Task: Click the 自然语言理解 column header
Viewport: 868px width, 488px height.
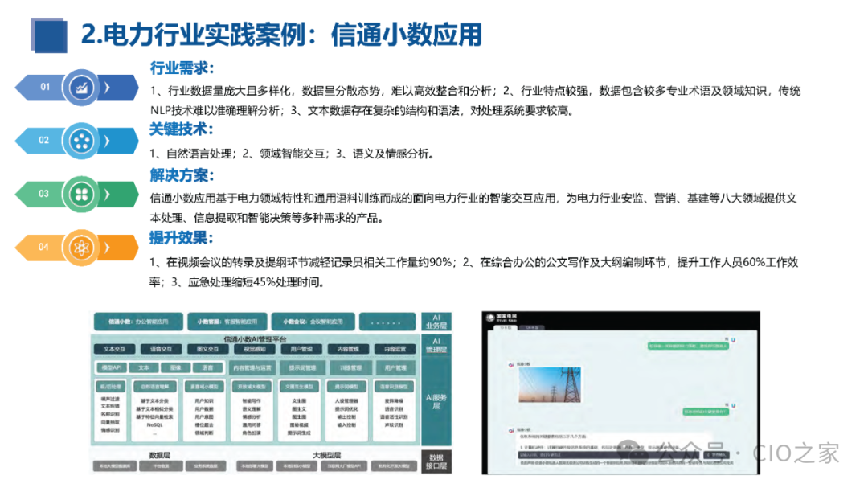Action: pos(155,387)
